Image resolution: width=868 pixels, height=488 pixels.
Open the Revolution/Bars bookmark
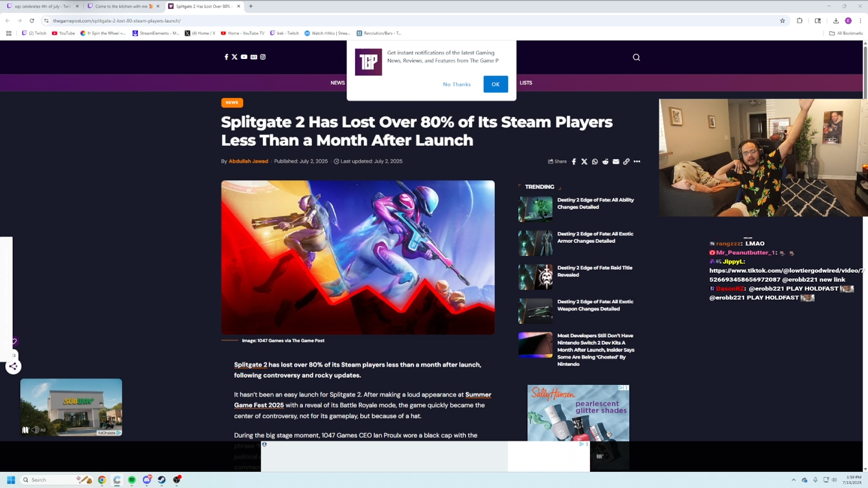tap(379, 33)
